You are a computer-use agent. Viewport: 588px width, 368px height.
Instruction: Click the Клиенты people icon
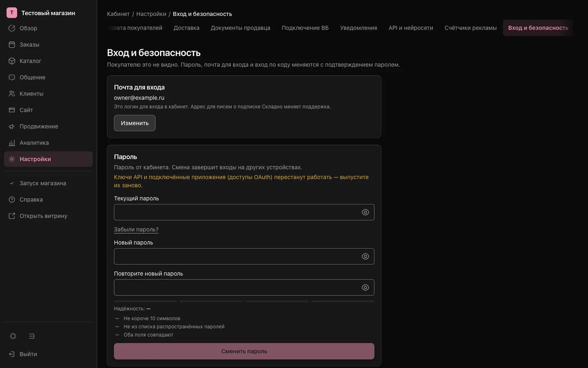(12, 94)
